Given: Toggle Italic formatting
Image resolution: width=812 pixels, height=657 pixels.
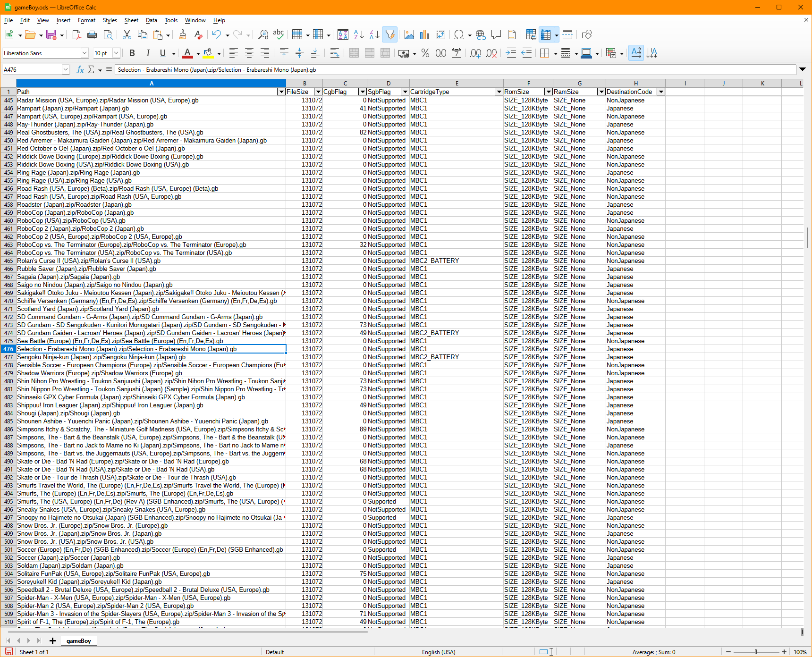Looking at the screenshot, I should tap(148, 53).
